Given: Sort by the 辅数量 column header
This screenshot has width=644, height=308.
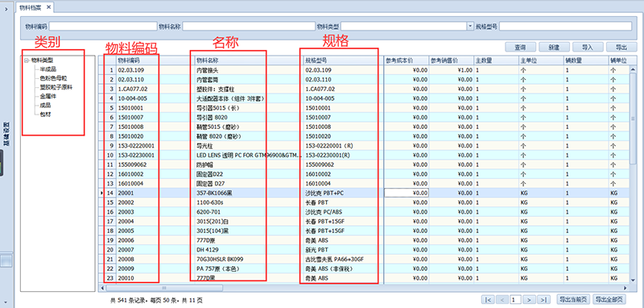Looking at the screenshot, I should [586, 60].
